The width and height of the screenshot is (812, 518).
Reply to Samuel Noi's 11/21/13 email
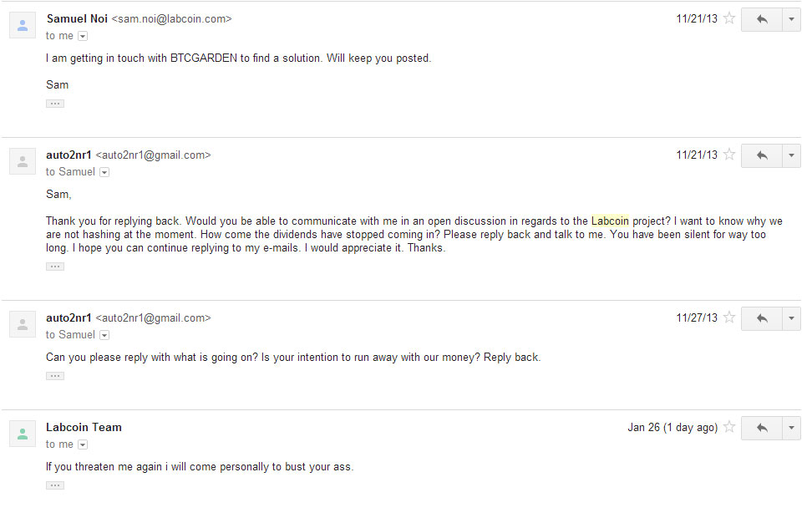(761, 20)
